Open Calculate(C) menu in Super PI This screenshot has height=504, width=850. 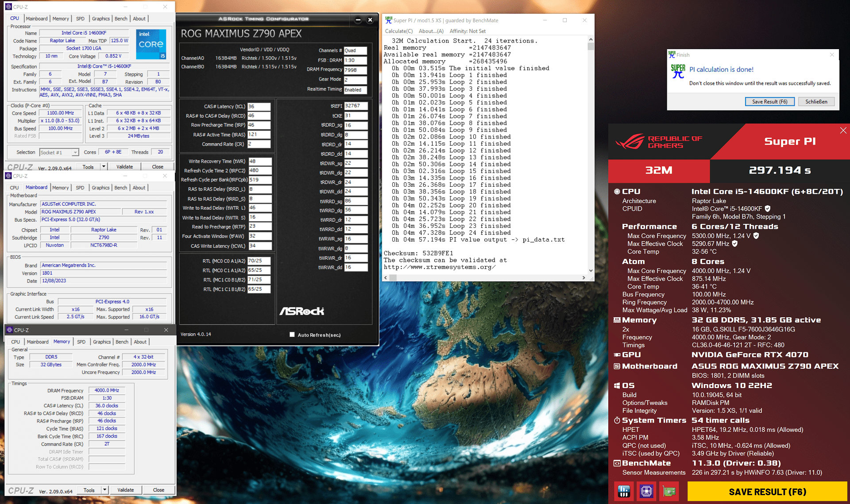coord(398,31)
